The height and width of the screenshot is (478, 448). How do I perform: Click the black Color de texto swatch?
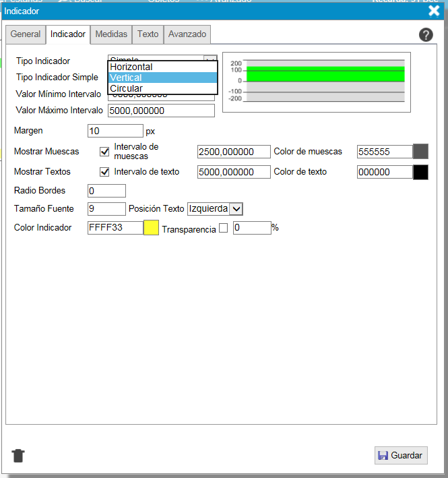pos(420,172)
